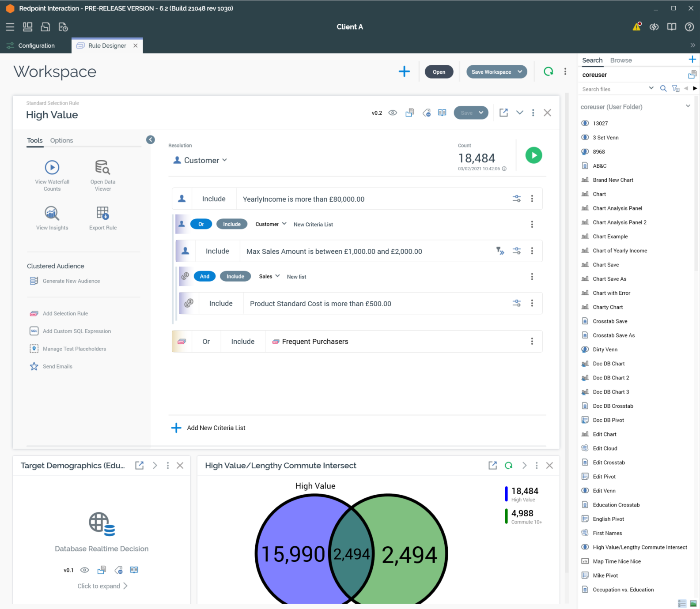
Task: Refresh the workspace with green icon
Action: [548, 71]
